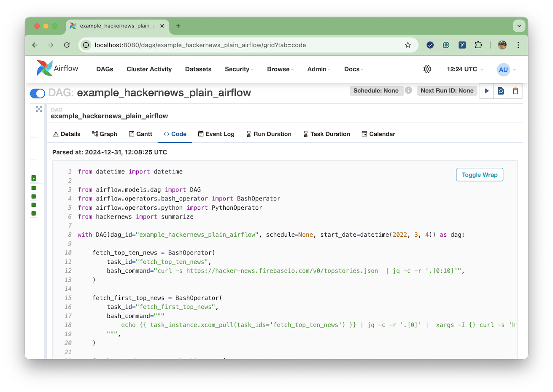Pause the DAG with the toggle switch
Viewport: 553px width, 392px height.
(38, 93)
